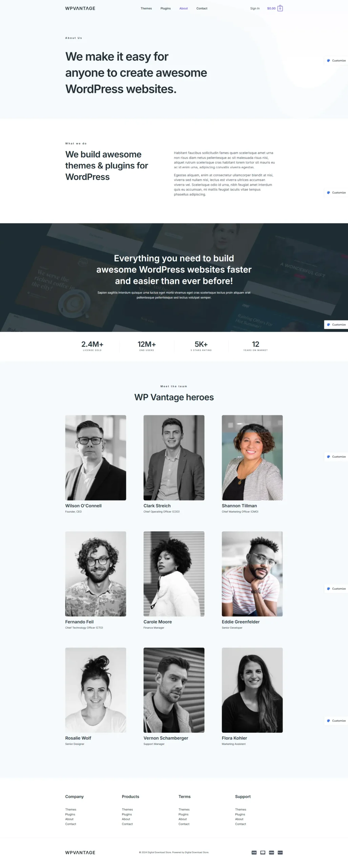Click the Sign In link
The width and height of the screenshot is (348, 868).
click(255, 8)
